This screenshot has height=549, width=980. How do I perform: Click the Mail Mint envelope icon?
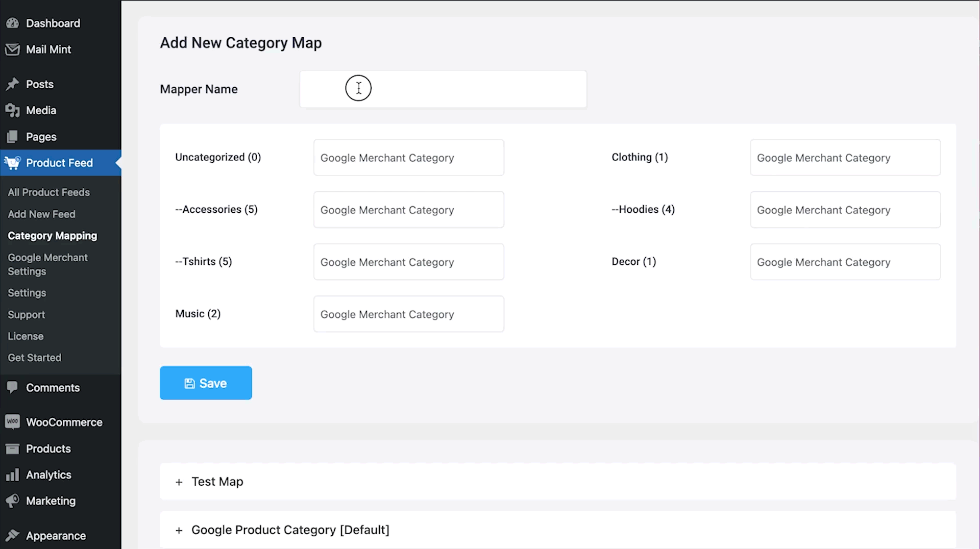click(12, 49)
